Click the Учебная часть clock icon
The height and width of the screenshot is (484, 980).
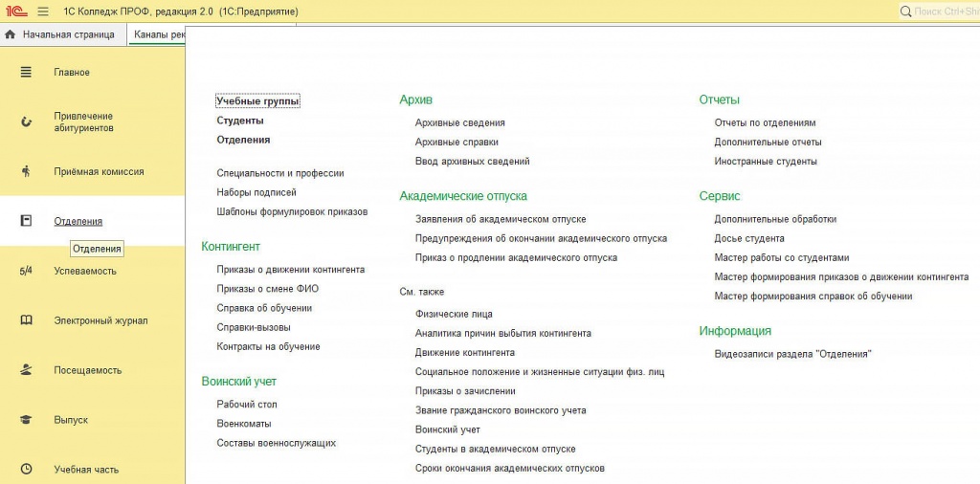[26, 469]
